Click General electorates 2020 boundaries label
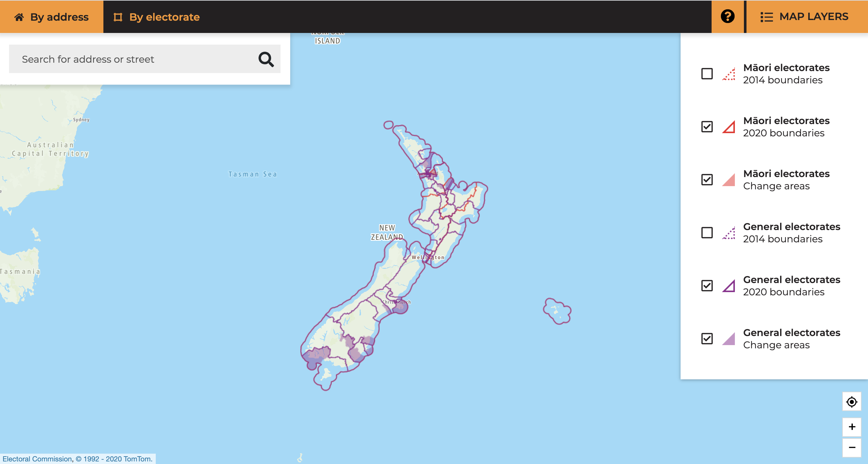Image resolution: width=868 pixels, height=464 pixels. 791,286
